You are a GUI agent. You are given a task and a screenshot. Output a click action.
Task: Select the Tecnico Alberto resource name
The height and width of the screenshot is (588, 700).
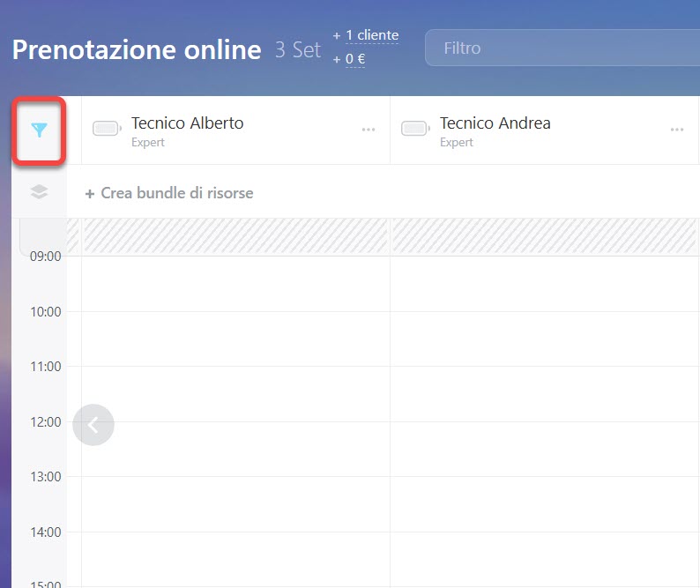187,123
